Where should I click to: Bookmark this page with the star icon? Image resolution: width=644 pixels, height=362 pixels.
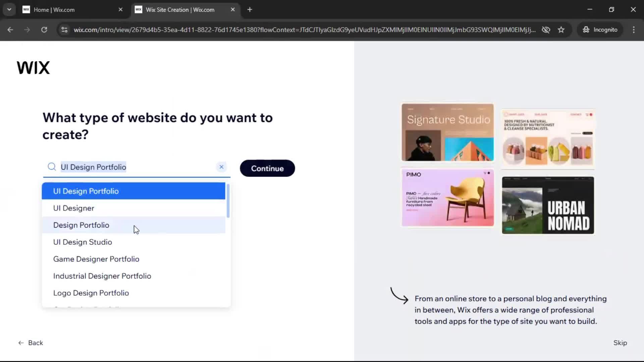click(561, 30)
